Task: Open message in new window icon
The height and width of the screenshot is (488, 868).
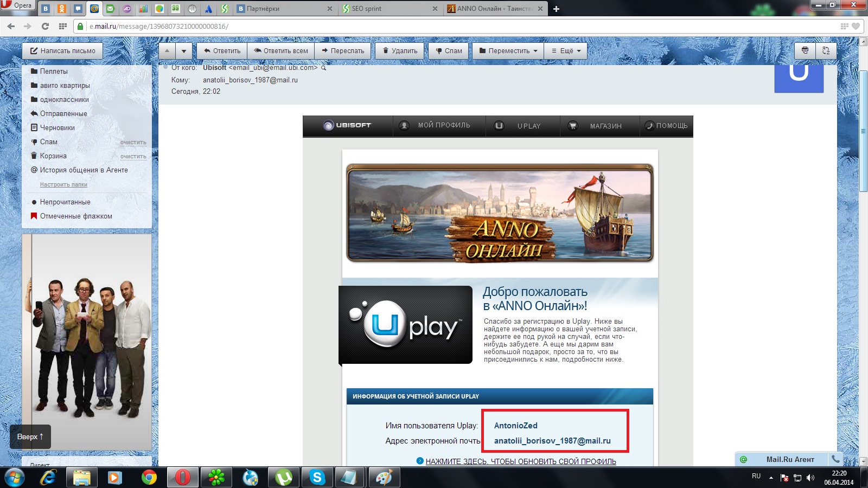Action: click(826, 51)
